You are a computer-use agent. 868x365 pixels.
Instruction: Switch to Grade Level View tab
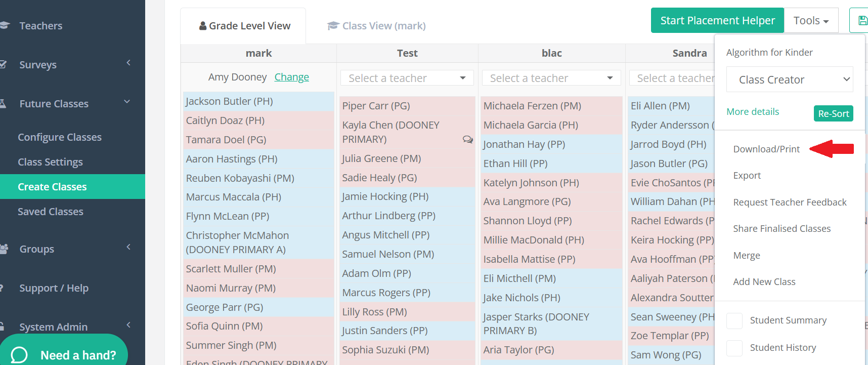[x=243, y=26]
